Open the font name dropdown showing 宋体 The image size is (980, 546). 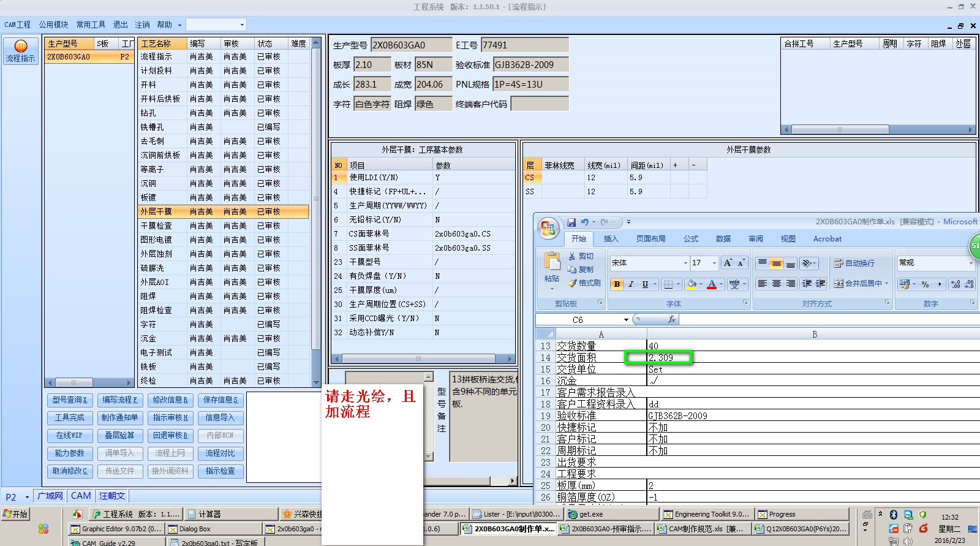coord(685,263)
